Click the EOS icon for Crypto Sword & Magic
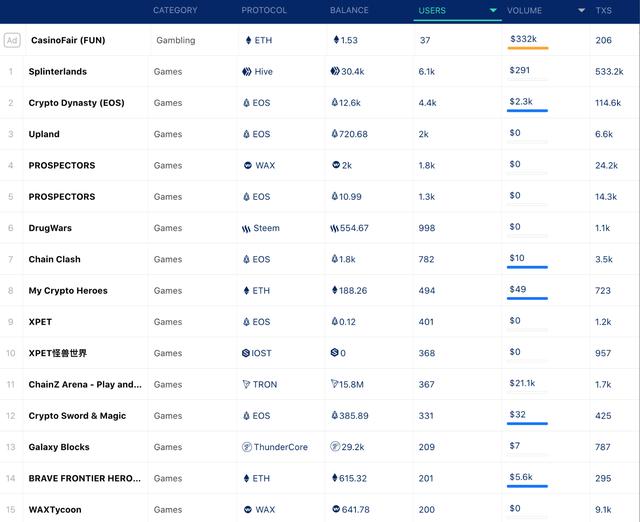The height and width of the screenshot is (522, 640). click(x=246, y=416)
